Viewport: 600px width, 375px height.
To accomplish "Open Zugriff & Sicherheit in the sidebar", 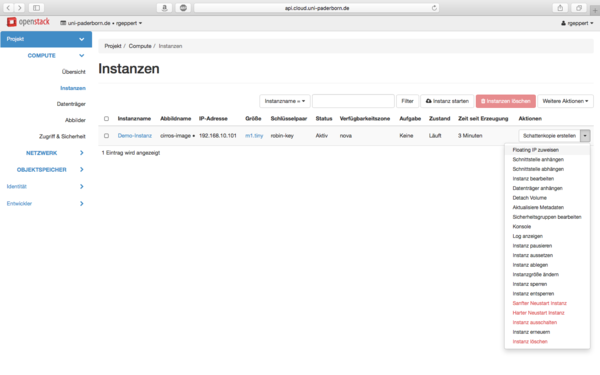I will coord(62,136).
